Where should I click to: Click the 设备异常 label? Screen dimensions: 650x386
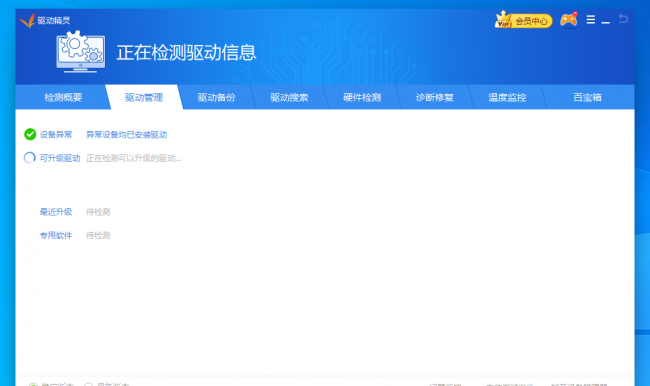pos(56,135)
